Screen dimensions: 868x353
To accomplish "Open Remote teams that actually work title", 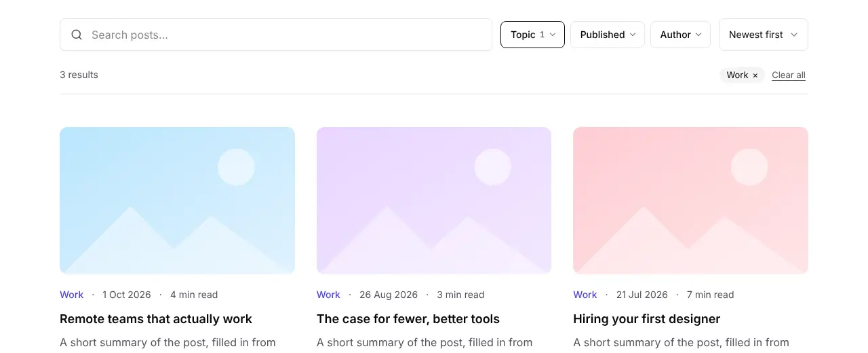I will coord(156,319).
